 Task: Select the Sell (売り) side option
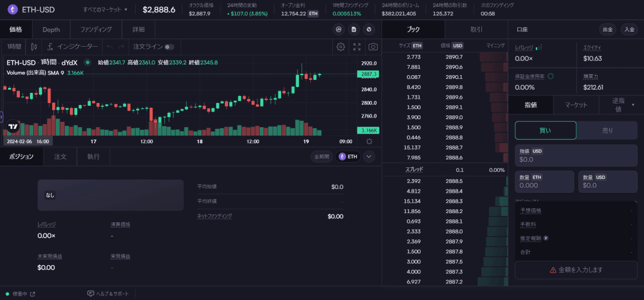pos(607,130)
